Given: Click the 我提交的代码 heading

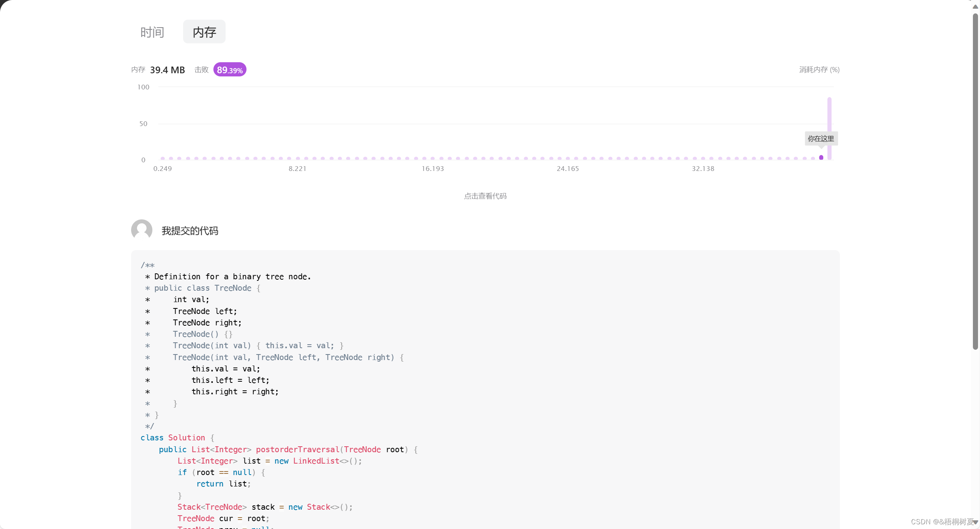Looking at the screenshot, I should pos(190,231).
